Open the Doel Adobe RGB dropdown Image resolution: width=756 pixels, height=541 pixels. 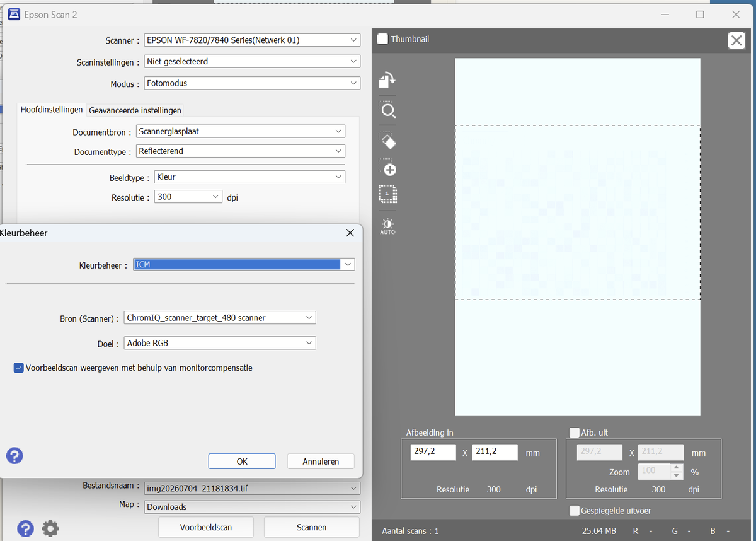point(220,343)
